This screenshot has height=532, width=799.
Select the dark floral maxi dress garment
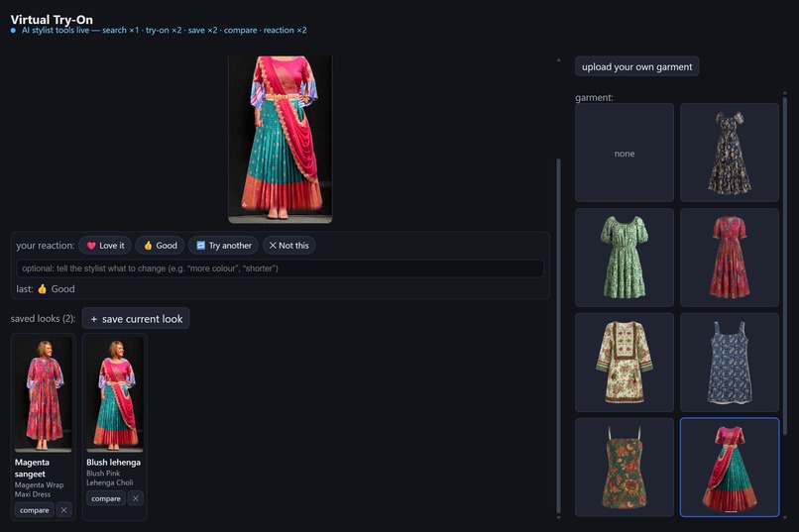click(x=730, y=153)
